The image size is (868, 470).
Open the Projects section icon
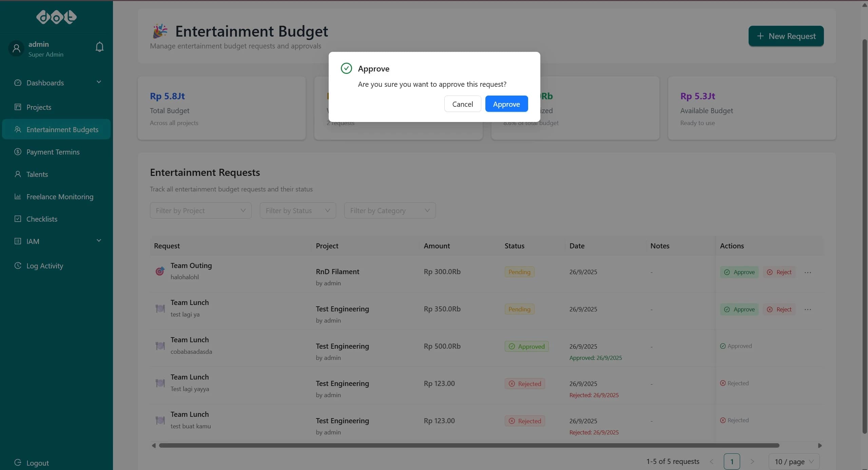point(18,107)
